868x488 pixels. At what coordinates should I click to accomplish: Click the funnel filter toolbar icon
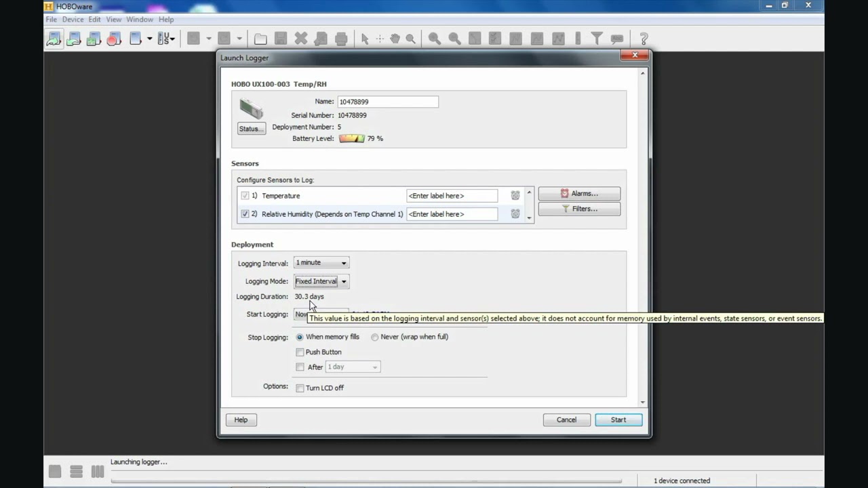point(597,39)
